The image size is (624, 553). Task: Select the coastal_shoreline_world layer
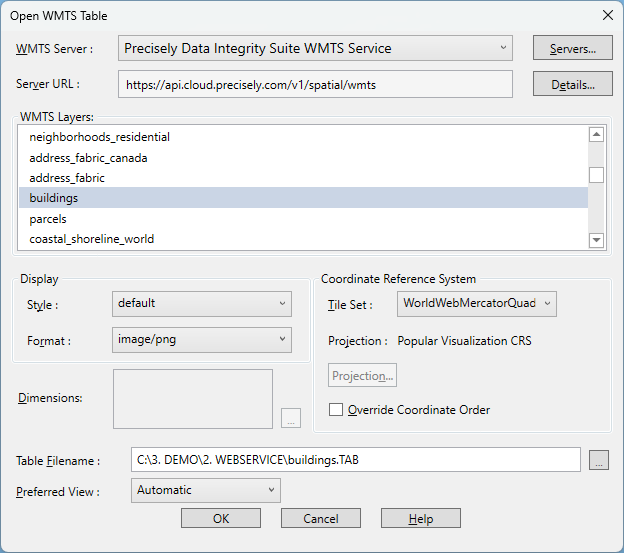pyautogui.click(x=92, y=239)
